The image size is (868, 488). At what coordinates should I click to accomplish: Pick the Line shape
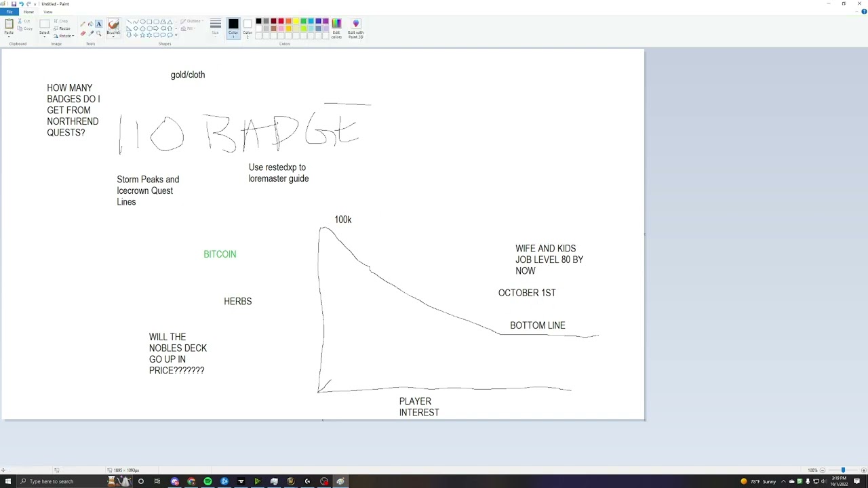tap(129, 22)
